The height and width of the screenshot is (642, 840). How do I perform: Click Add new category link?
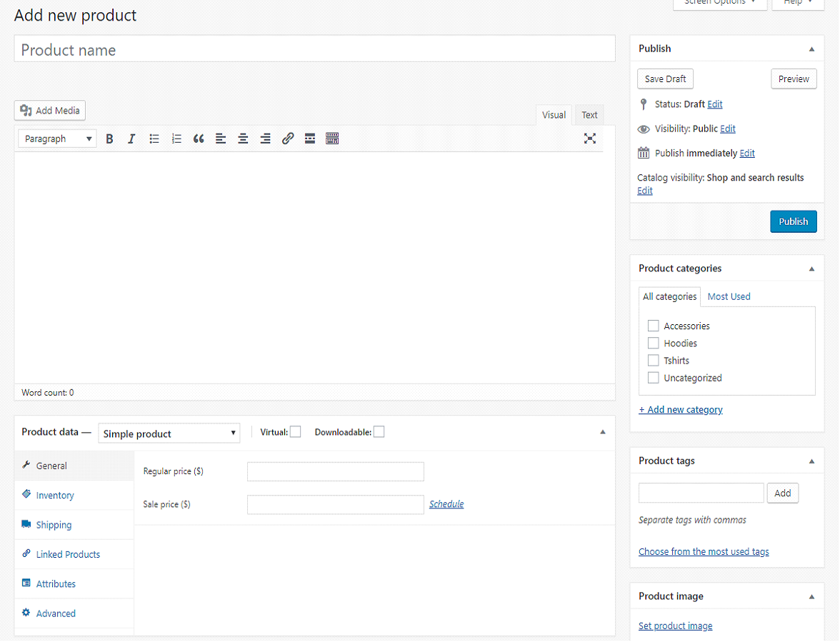(x=680, y=410)
